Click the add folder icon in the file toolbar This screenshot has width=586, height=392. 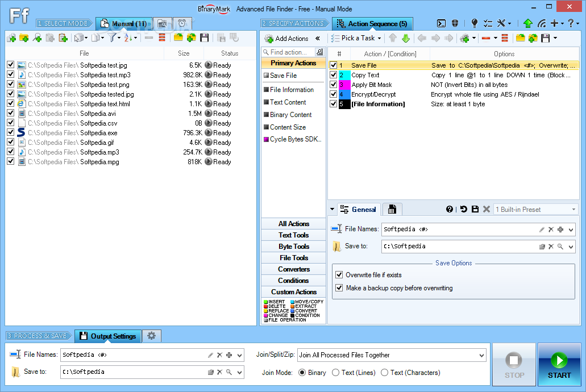tap(24, 37)
